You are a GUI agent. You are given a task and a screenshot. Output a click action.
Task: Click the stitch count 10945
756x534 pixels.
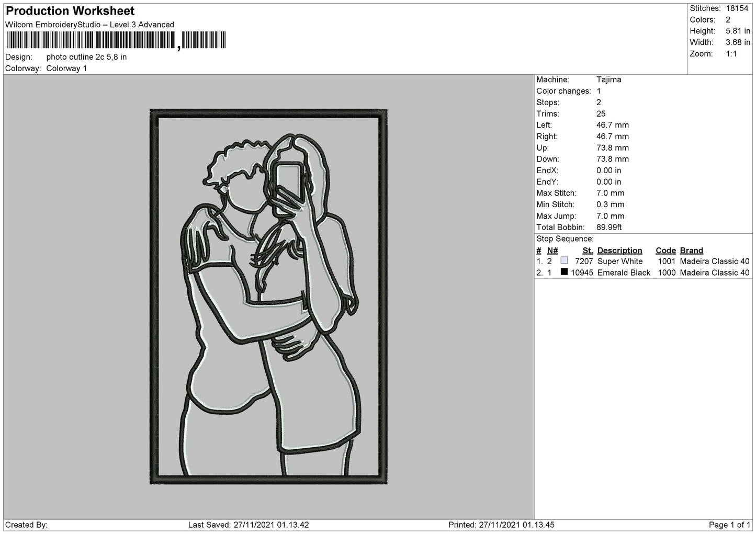pyautogui.click(x=582, y=273)
